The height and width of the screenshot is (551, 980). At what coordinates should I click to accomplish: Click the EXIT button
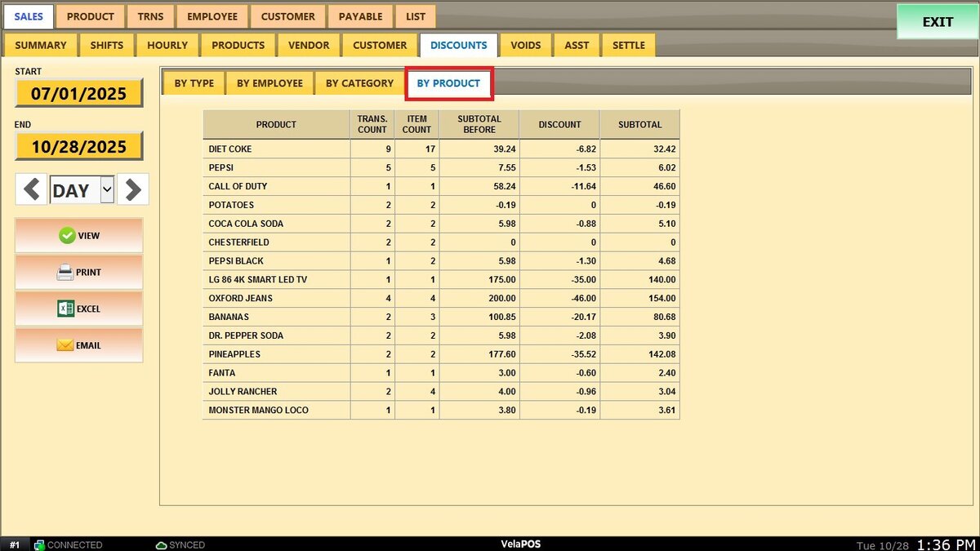[x=938, y=22]
